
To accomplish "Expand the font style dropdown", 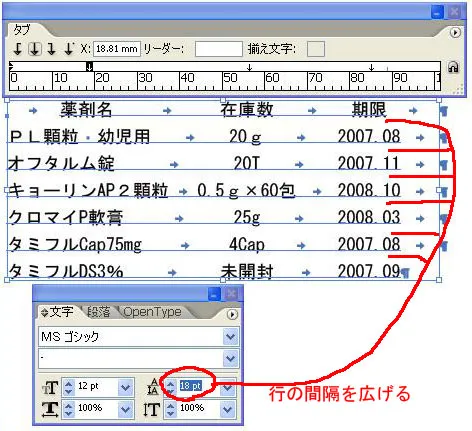I will [231, 358].
